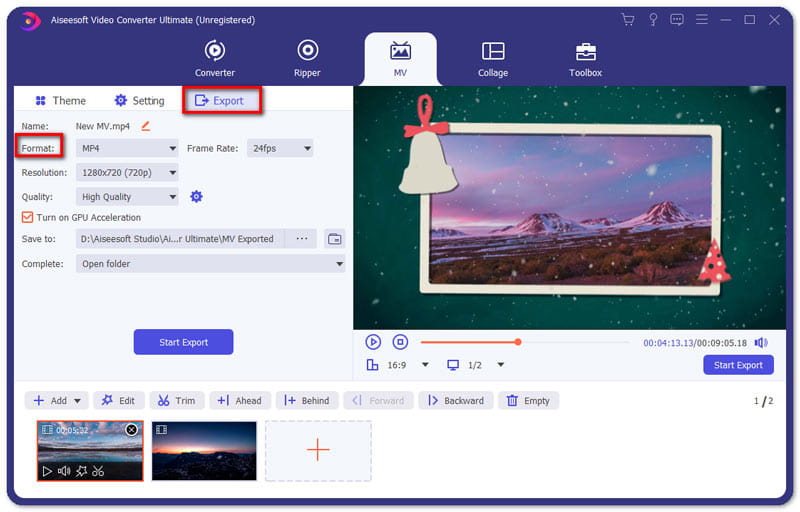
Task: Open the Frame Rate dropdown showing 24fps
Action: coord(280,148)
